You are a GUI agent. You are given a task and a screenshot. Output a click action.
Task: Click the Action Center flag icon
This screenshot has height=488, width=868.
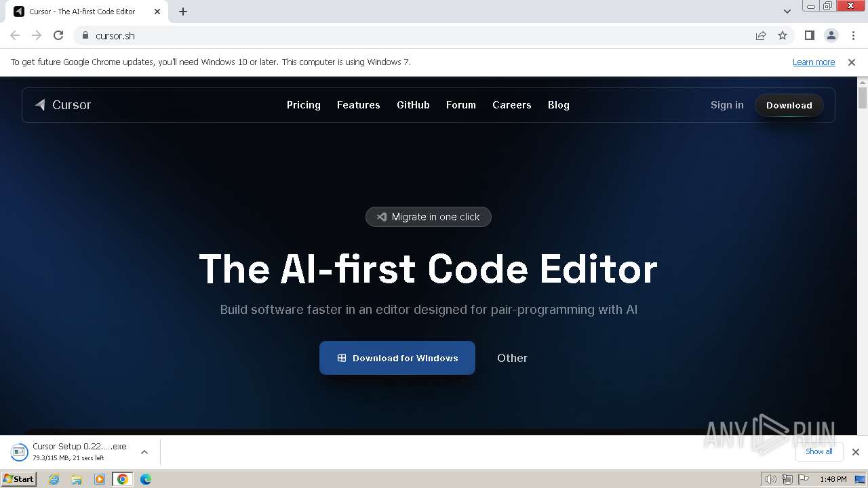tap(802, 479)
